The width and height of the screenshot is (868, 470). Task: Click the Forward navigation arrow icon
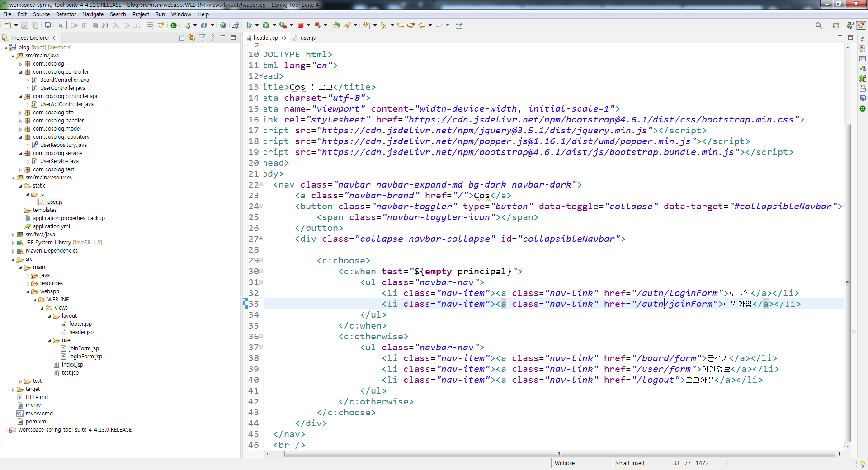point(439,25)
